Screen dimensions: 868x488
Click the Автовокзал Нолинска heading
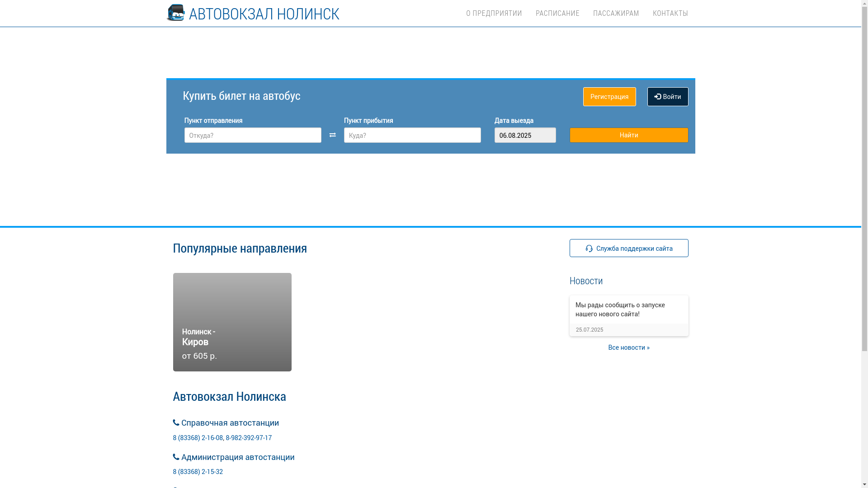(x=230, y=396)
